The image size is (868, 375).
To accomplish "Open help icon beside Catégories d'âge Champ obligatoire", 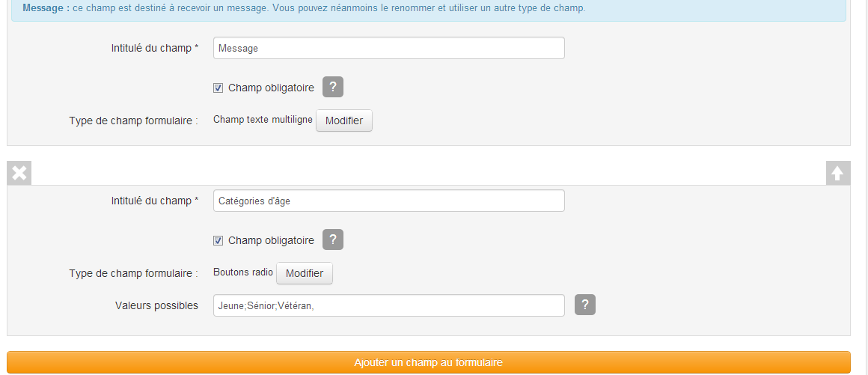I will coord(333,240).
